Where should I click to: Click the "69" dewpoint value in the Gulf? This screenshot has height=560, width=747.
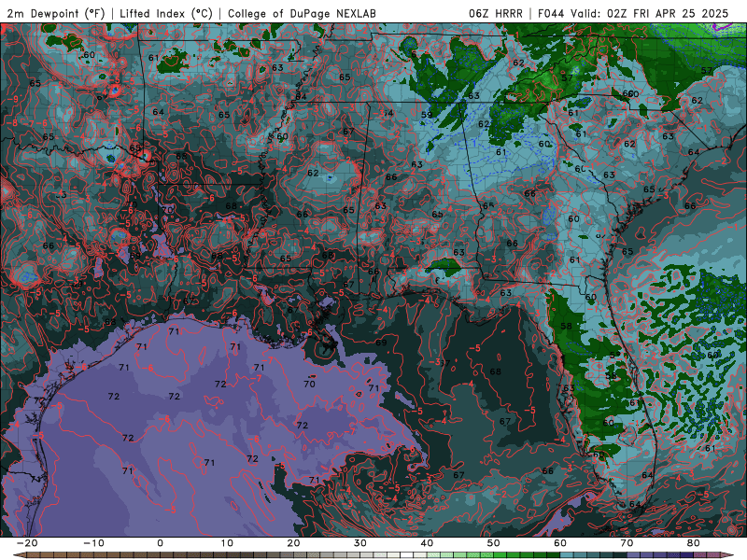click(x=381, y=343)
